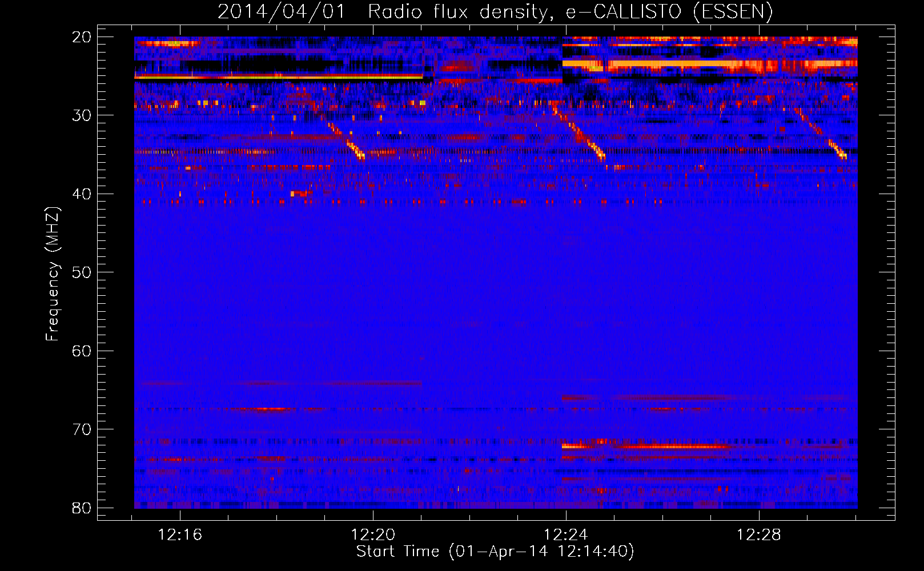Viewport: 924px width, 571px height.
Task: Click the 50 frequency tick label
Action: pos(82,272)
